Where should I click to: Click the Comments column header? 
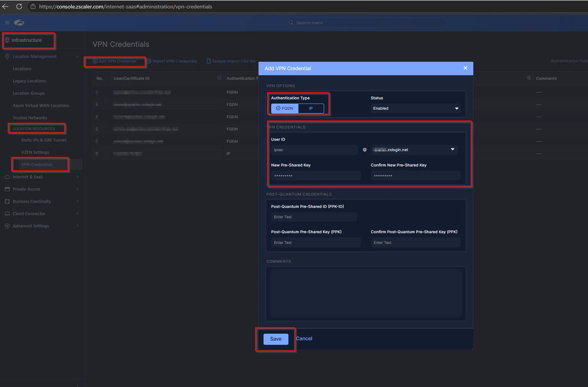[x=546, y=78]
